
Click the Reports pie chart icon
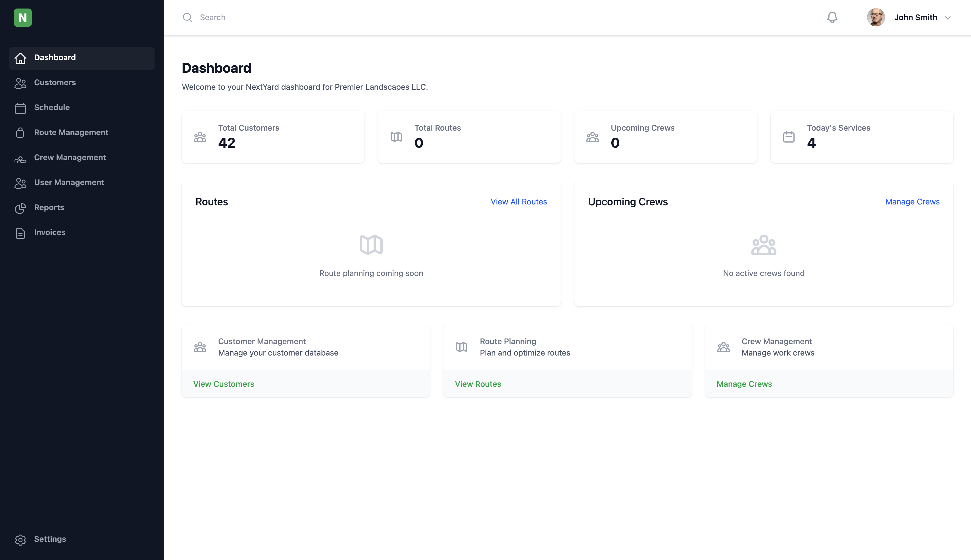(x=20, y=208)
